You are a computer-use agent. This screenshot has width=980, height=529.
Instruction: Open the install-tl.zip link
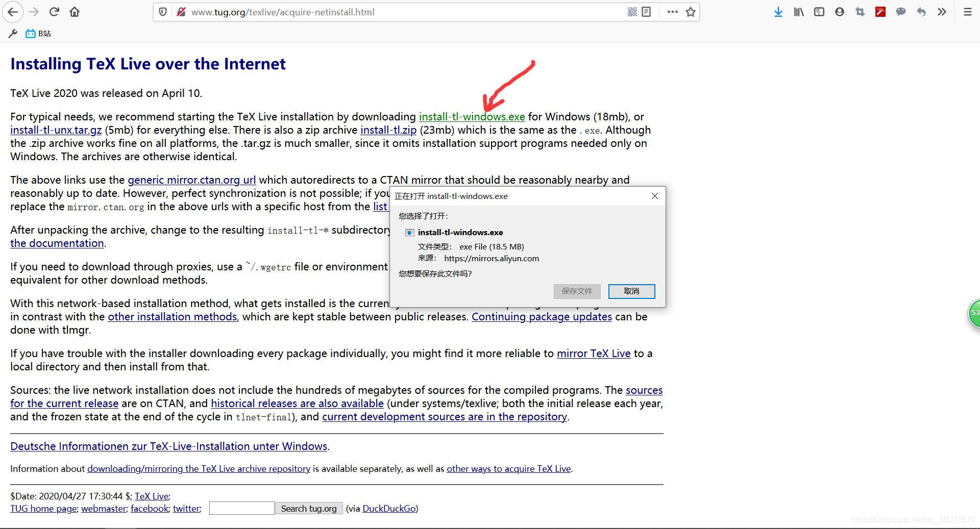coord(388,130)
